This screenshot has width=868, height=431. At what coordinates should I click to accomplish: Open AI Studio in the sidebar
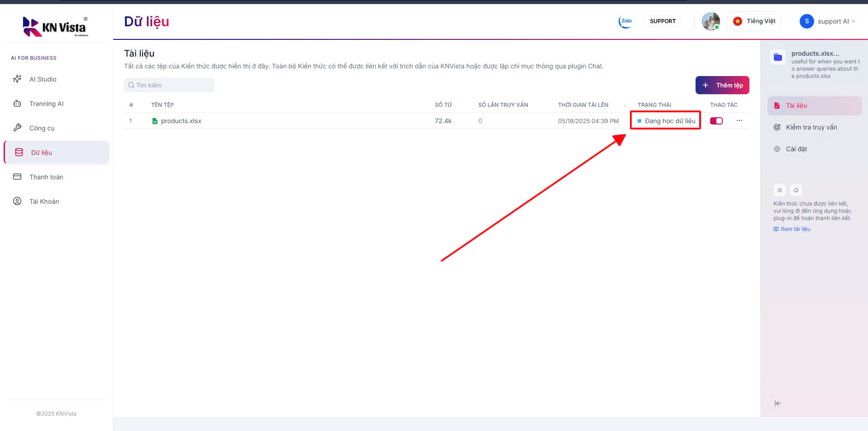43,79
